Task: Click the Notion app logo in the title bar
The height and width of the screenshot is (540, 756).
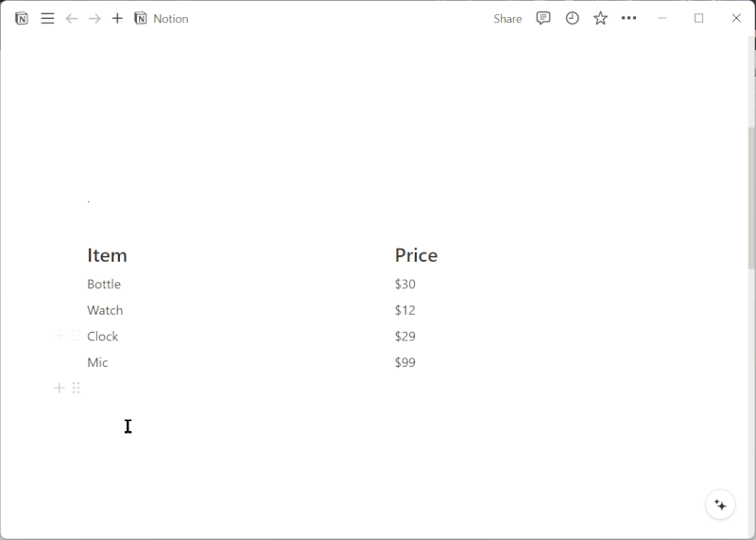Action: [21, 18]
